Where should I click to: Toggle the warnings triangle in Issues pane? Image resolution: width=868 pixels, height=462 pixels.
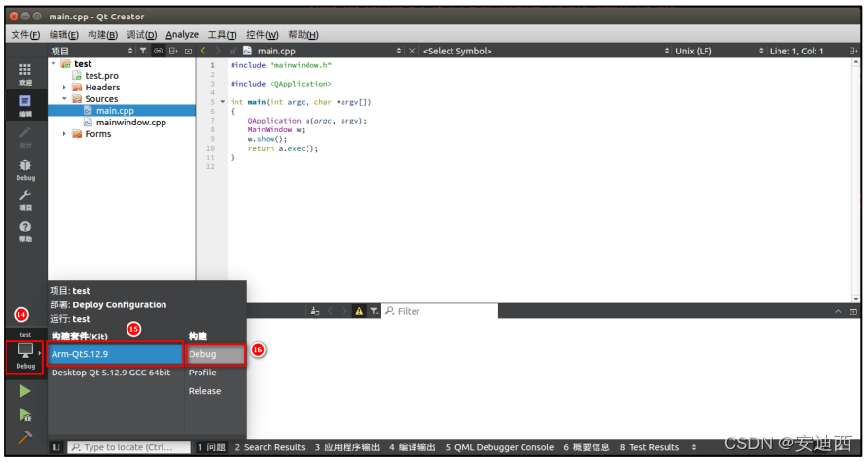point(359,311)
